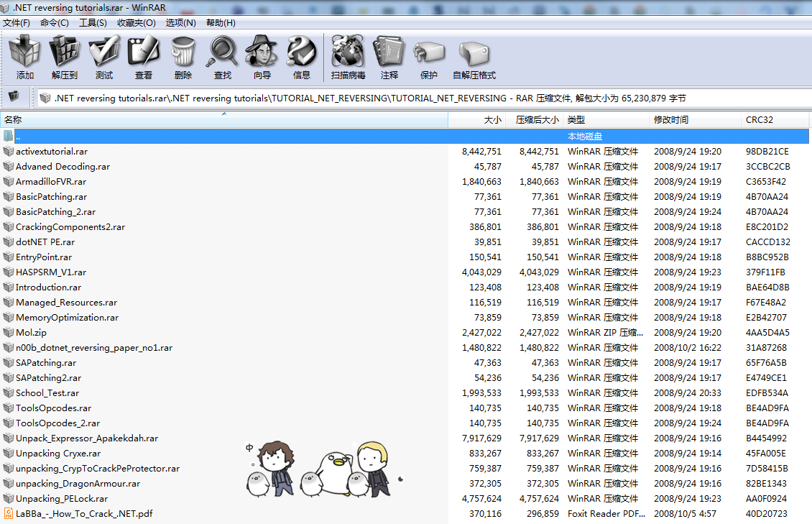Click the Foxit Reader PDF type cell
This screenshot has width=812, height=524.
coord(606,513)
